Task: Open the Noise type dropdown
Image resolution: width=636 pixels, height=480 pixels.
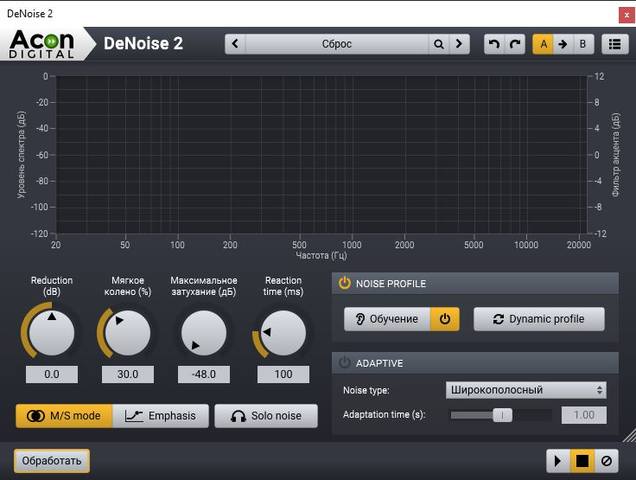Action: point(526,390)
